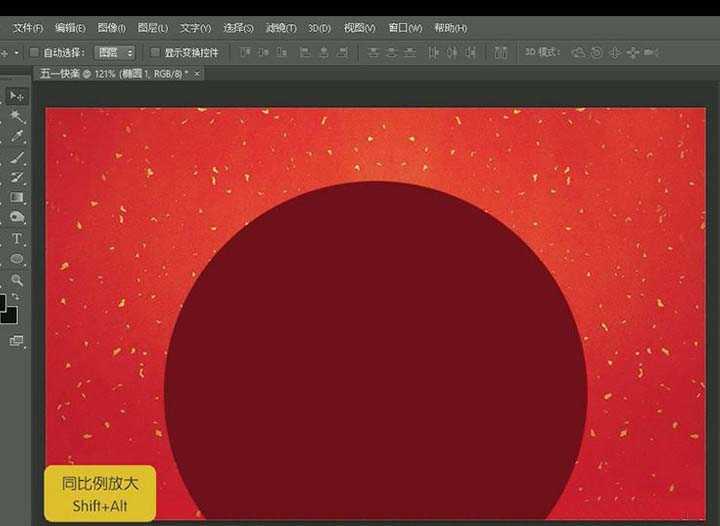
Task: Choose the Brush tool
Action: (x=17, y=158)
